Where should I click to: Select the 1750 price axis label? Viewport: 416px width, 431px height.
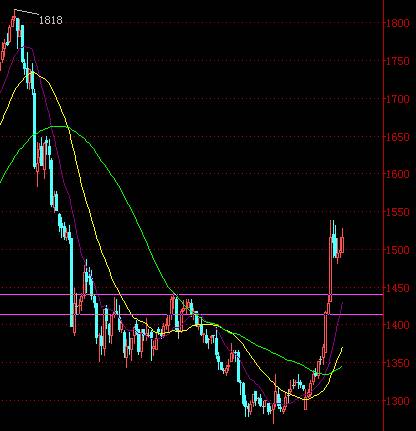coord(398,61)
